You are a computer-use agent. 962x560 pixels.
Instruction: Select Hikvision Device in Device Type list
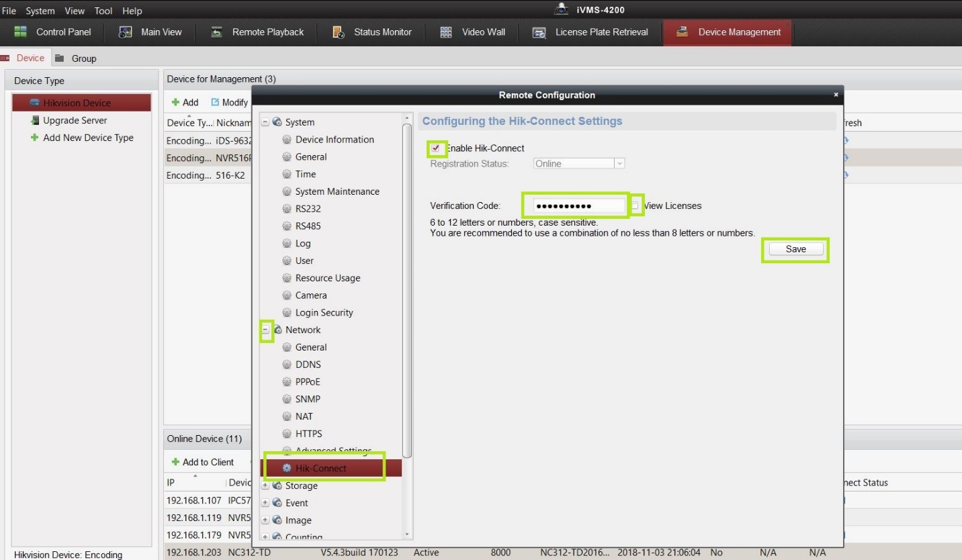coord(81,103)
